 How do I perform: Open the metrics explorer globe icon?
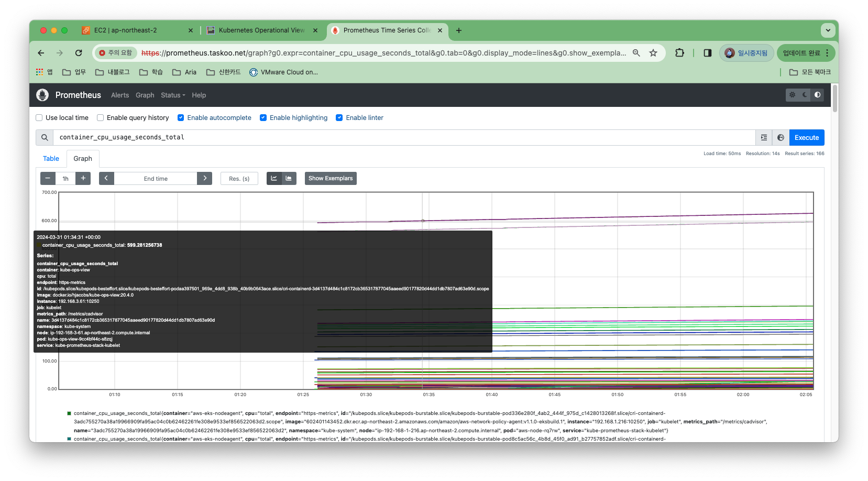click(781, 137)
